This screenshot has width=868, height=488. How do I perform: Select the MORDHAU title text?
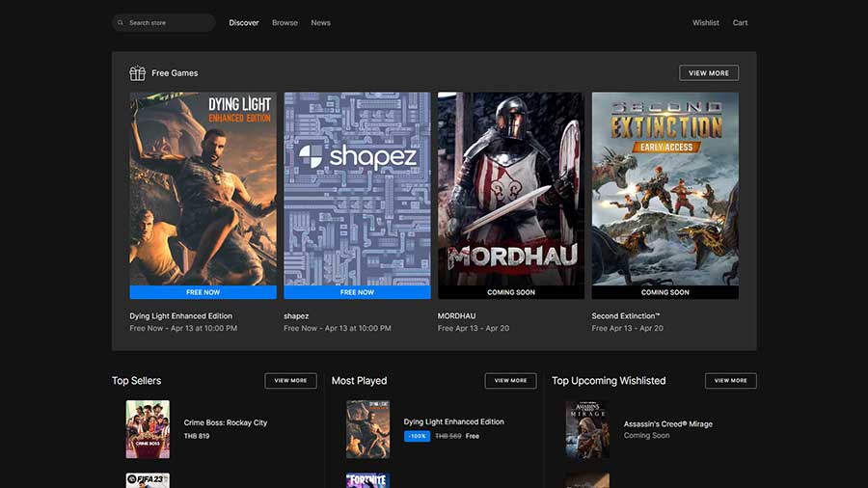tap(457, 316)
